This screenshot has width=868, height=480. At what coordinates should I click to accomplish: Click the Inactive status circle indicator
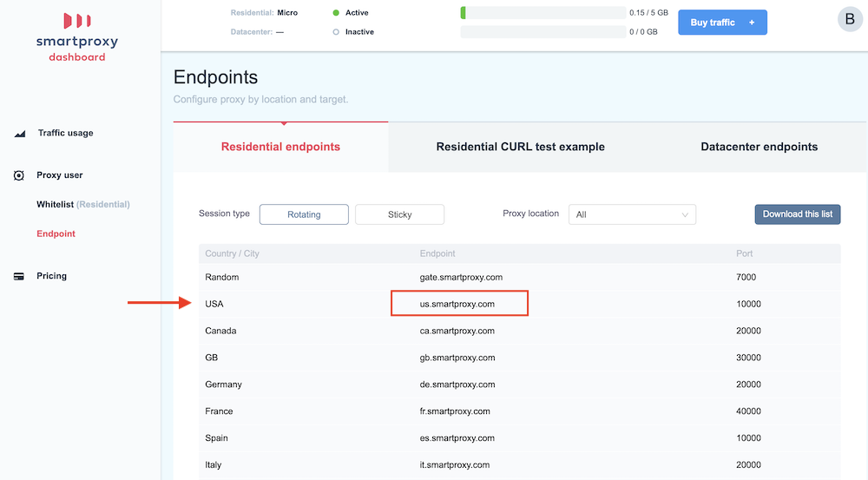point(336,32)
